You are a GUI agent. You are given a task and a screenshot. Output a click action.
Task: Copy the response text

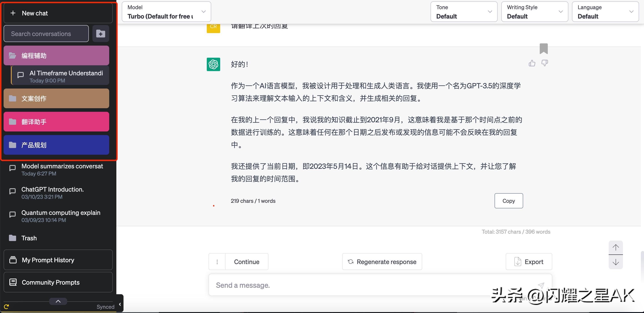point(508,201)
